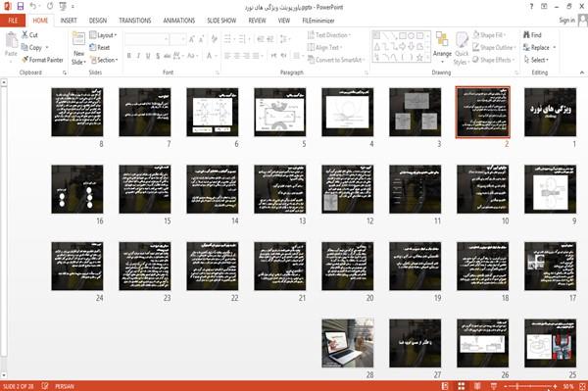Viewport: 588px width, 391px height.
Task: Open Text Direction dropdown
Action: 329,35
